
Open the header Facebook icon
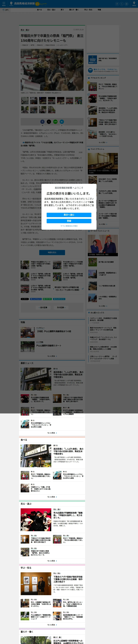[x=117, y=4]
